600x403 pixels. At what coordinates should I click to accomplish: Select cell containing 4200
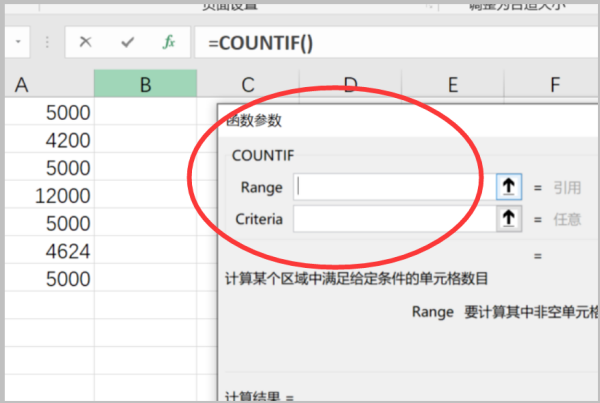pos(49,139)
